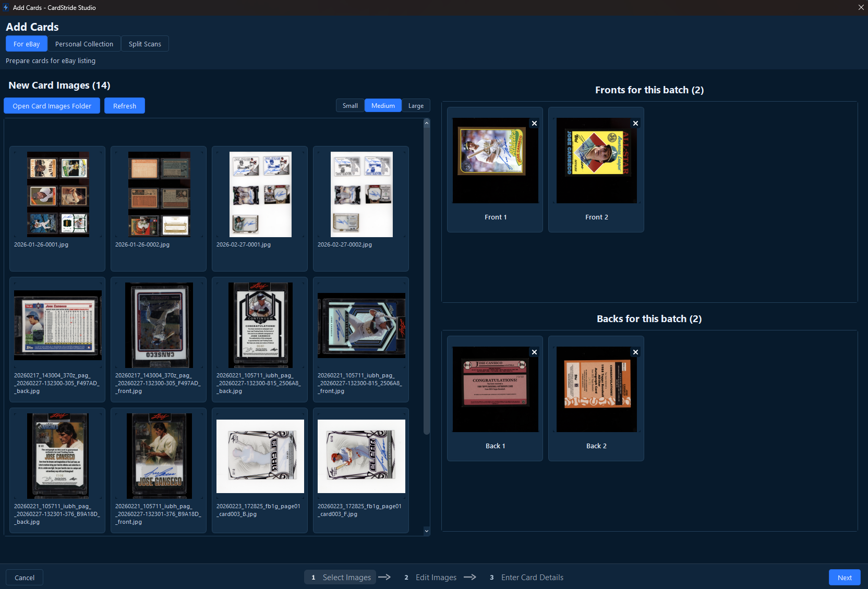
Task: Remove Front 1 card from batch
Action: click(534, 124)
